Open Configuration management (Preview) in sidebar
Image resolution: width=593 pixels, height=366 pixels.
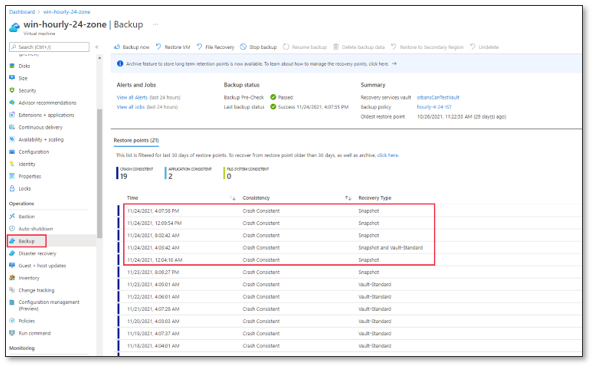49,305
